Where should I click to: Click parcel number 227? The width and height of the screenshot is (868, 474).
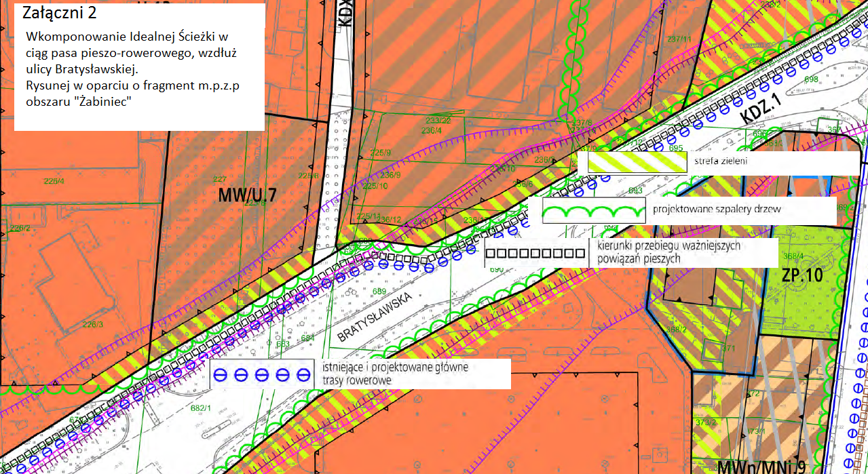219,180
